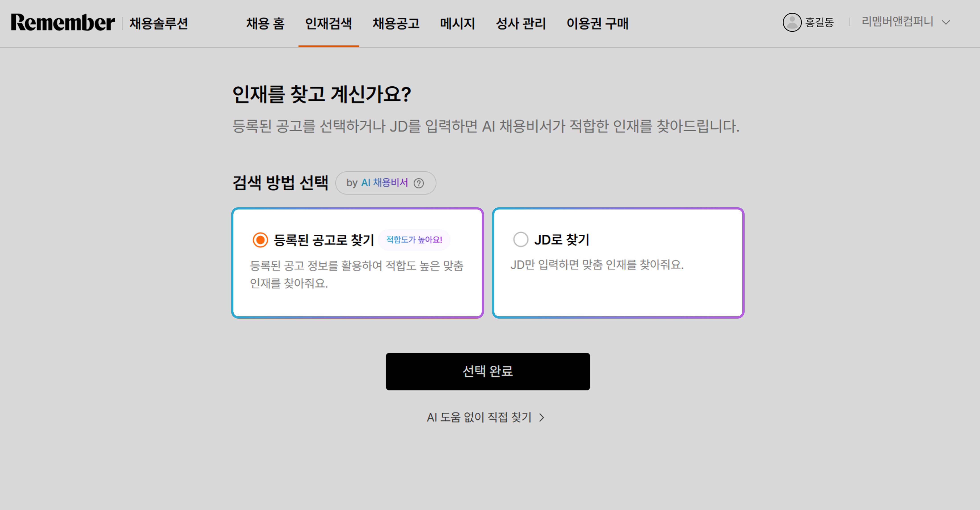Click the 홍길동 user name

tap(819, 22)
